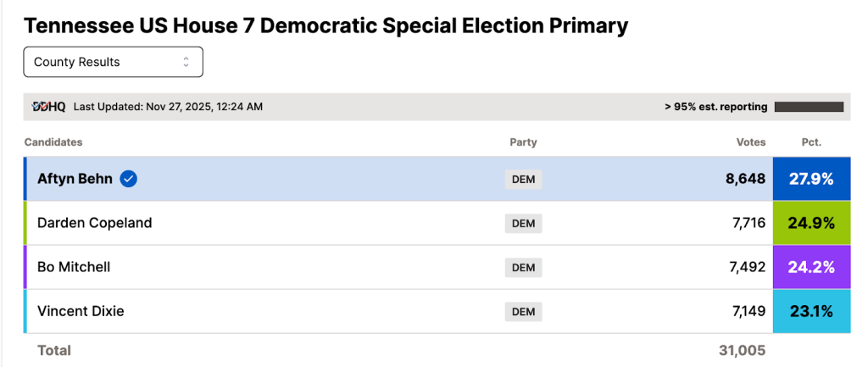Click the Party column header

coord(523,142)
